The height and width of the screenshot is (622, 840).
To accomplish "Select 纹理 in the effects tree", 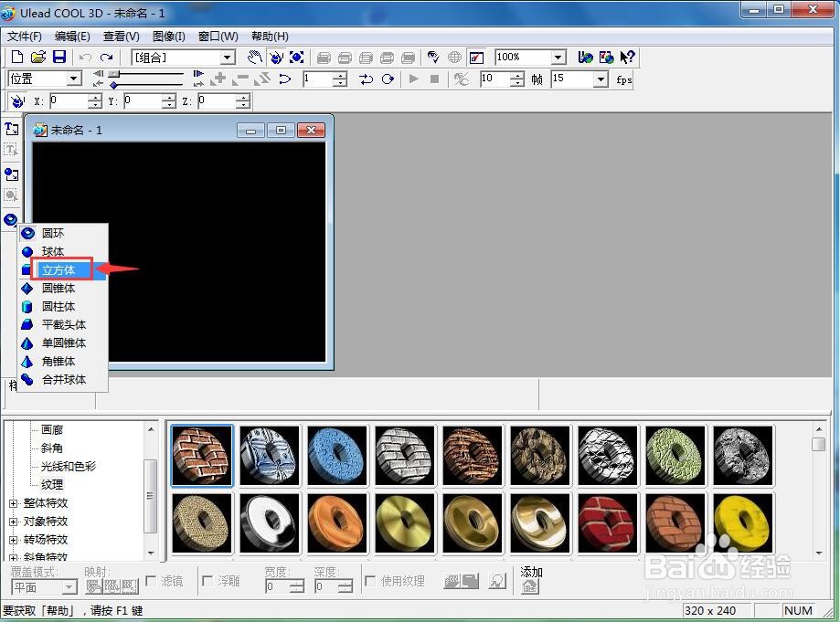I will pos(52,484).
